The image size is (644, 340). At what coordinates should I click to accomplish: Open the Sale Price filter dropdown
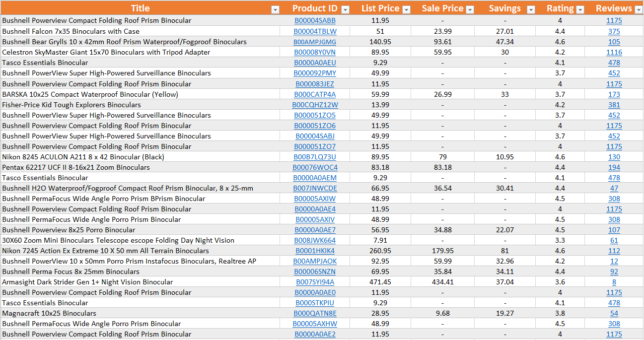[470, 9]
